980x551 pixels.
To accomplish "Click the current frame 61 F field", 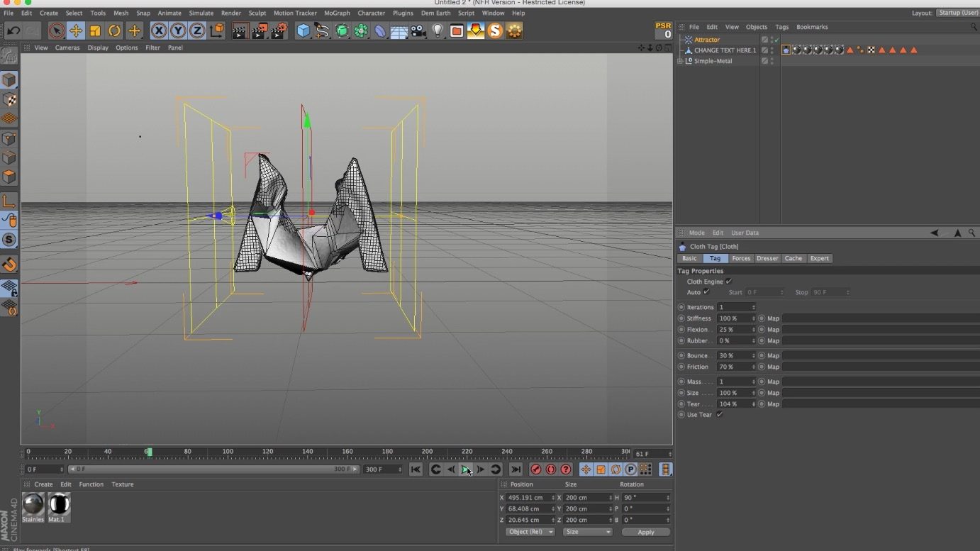I will click(652, 454).
